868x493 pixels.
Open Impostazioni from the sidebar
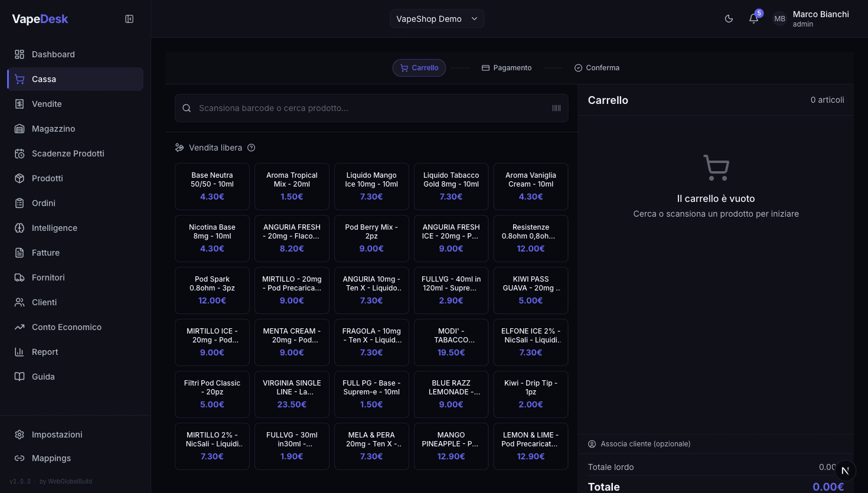tap(57, 435)
